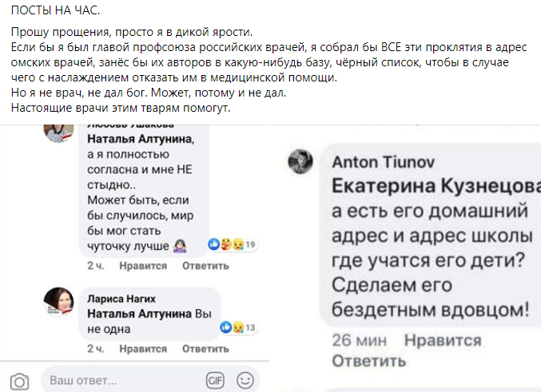Screen dimensions: 541x392
Task: Type in the 'Ваш ответ...' reply field
Action: coord(120,380)
